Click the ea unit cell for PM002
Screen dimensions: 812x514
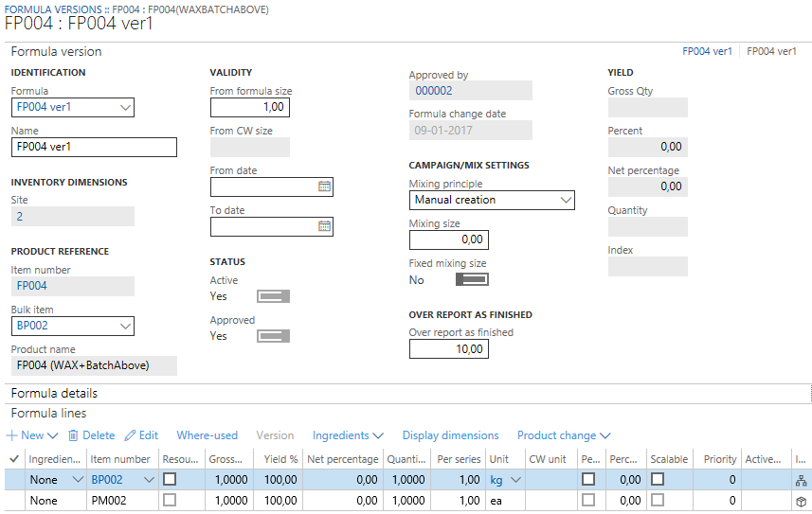click(x=506, y=501)
